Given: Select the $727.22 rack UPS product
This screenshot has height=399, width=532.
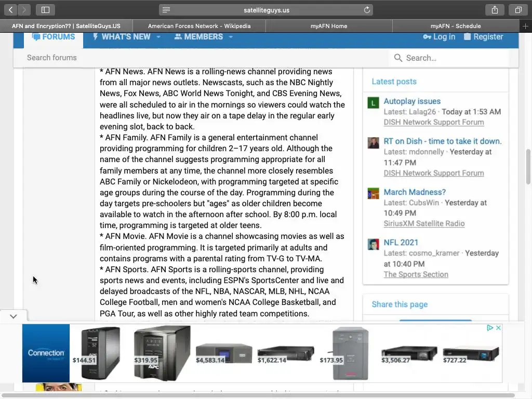Looking at the screenshot, I should tap(471, 355).
